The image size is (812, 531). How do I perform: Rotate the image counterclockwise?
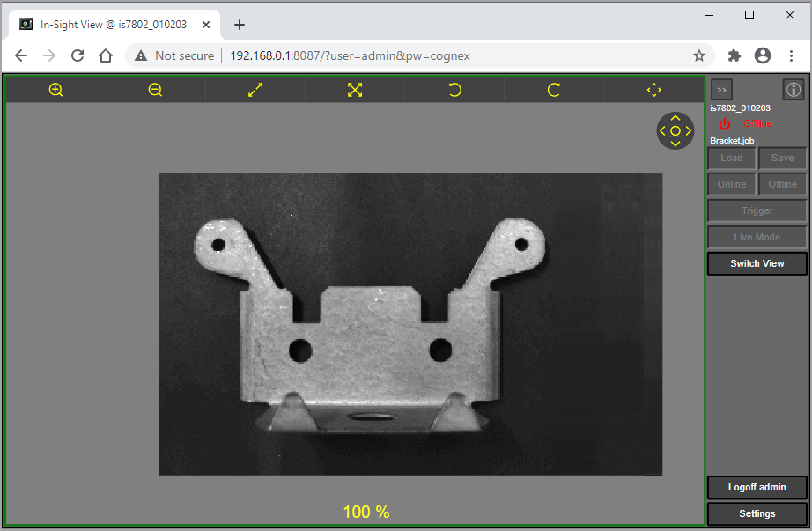point(454,90)
